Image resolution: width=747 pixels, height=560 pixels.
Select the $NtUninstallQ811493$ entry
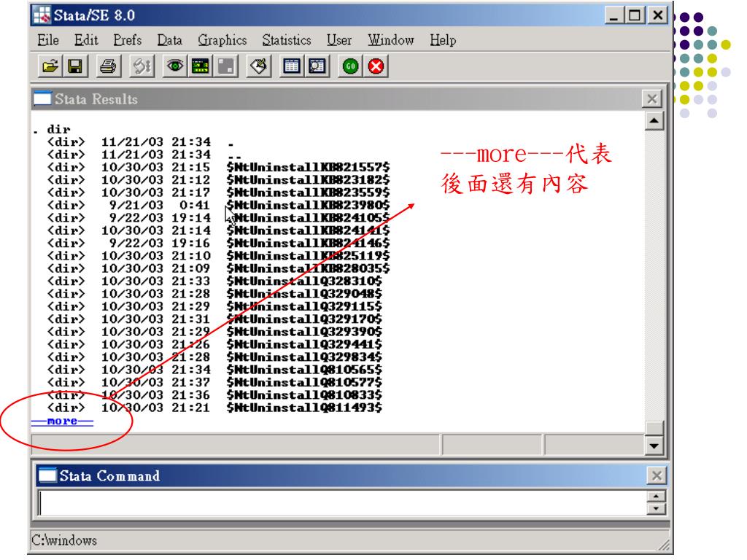[304, 408]
